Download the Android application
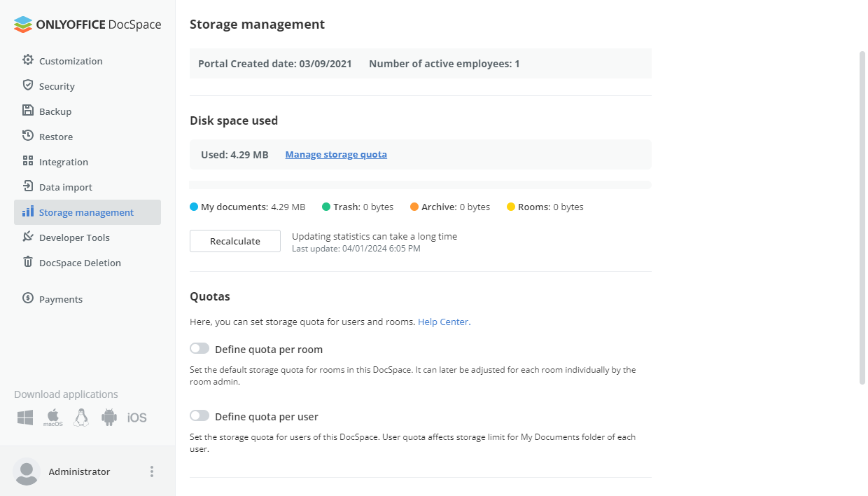The image size is (868, 496). [109, 418]
